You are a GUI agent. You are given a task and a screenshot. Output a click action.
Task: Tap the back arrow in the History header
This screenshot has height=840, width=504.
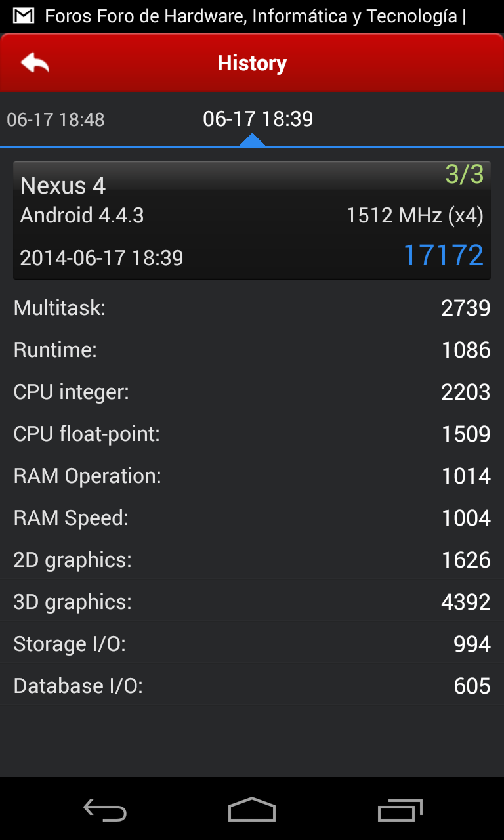pyautogui.click(x=35, y=63)
